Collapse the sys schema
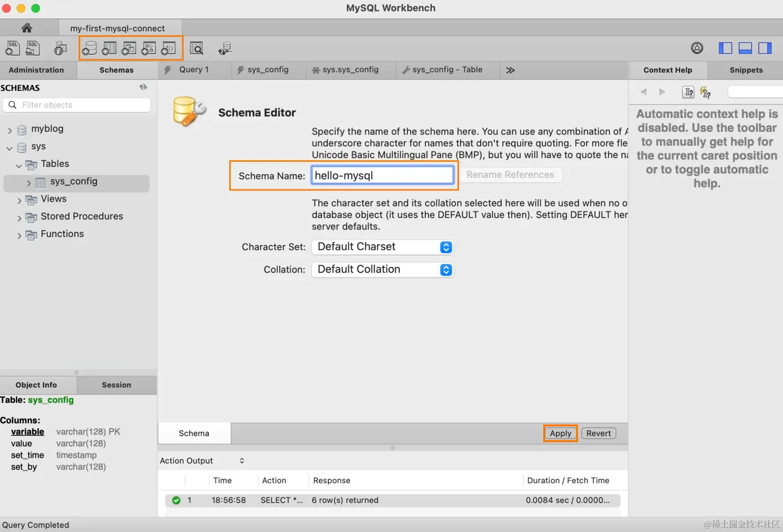This screenshot has height=532, width=783. [10, 148]
